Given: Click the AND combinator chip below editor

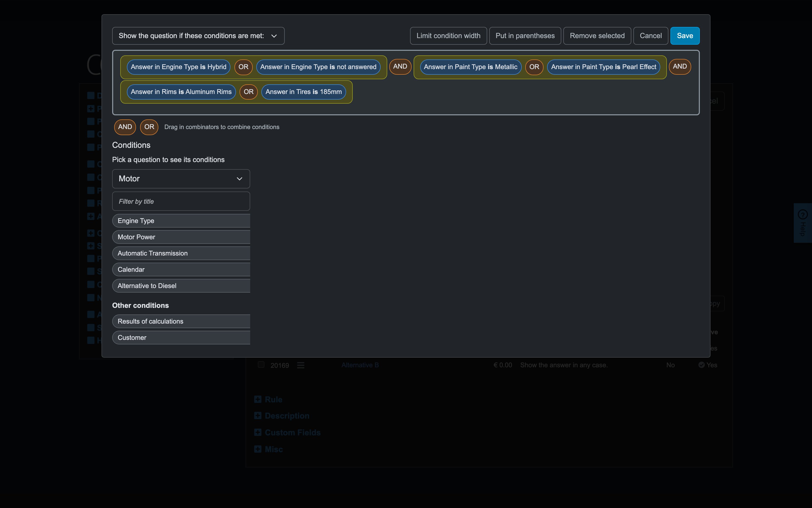Looking at the screenshot, I should point(125,127).
